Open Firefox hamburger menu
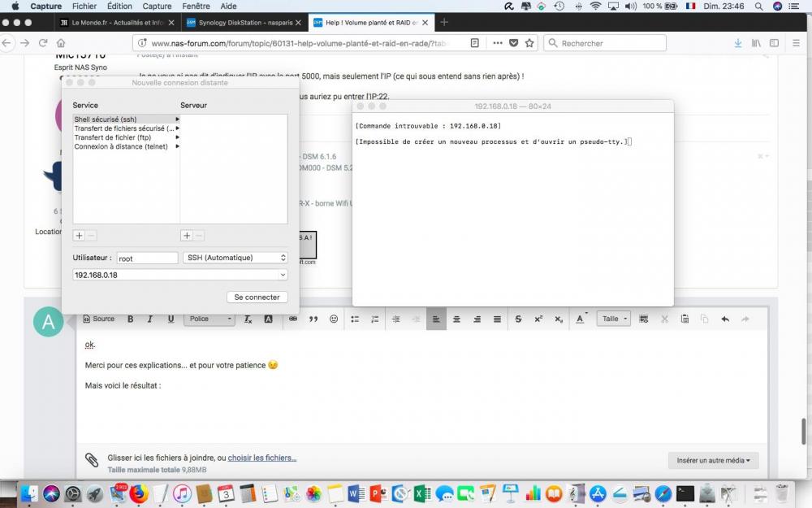 pos(796,43)
